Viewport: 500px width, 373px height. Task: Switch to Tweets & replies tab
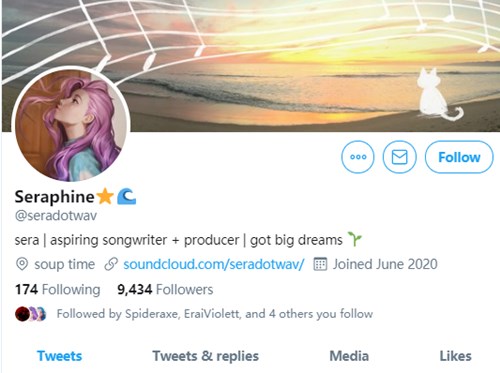(x=206, y=356)
